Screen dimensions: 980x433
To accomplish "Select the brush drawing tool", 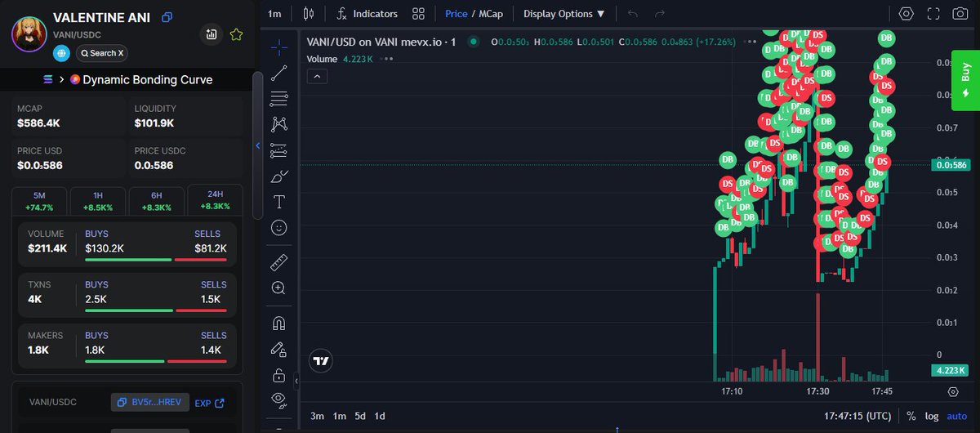I will [x=279, y=176].
